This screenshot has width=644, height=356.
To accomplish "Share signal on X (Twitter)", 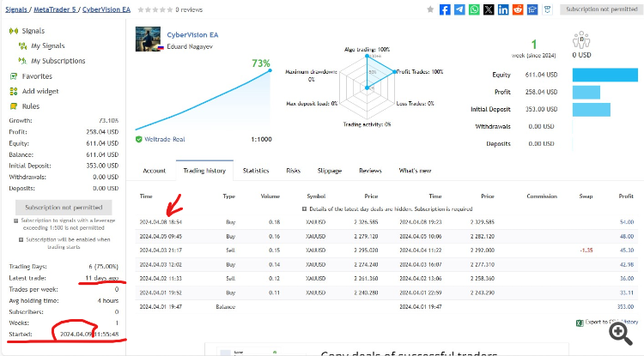I will [x=489, y=9].
